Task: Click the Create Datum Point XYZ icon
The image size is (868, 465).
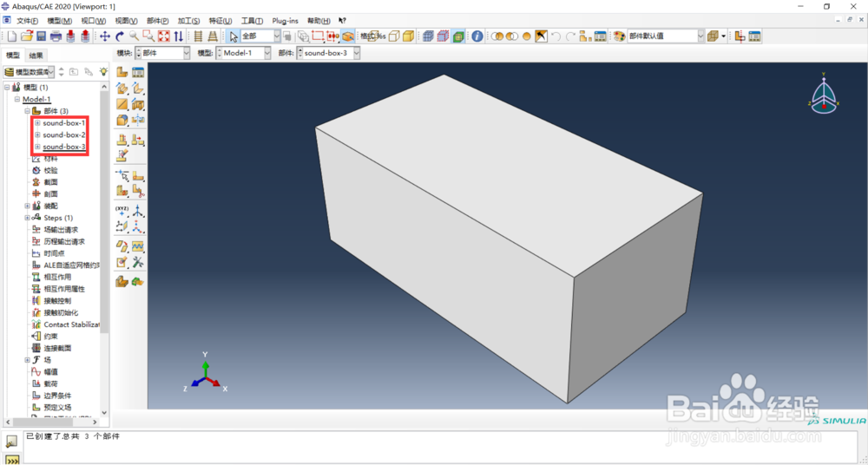Action: point(122,211)
